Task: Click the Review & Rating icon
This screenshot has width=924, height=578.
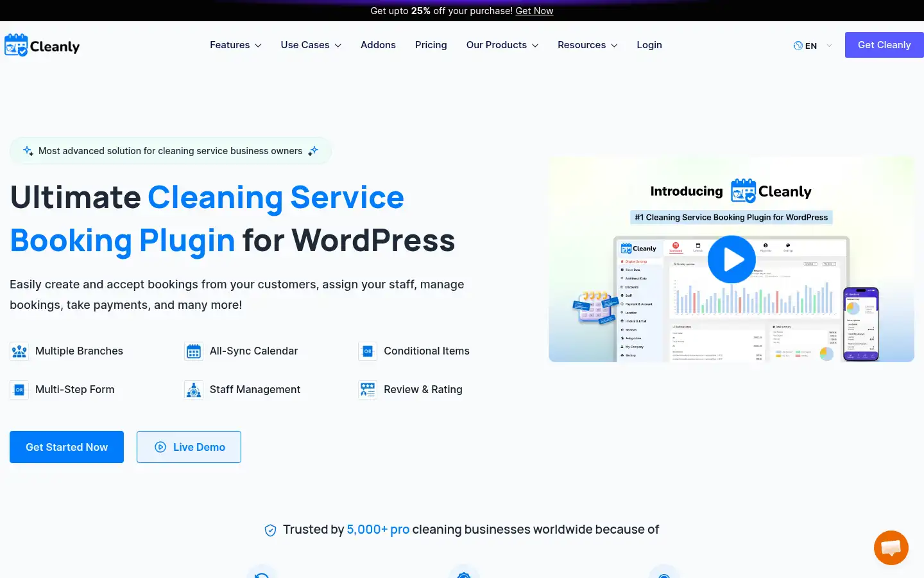Action: 368,390
